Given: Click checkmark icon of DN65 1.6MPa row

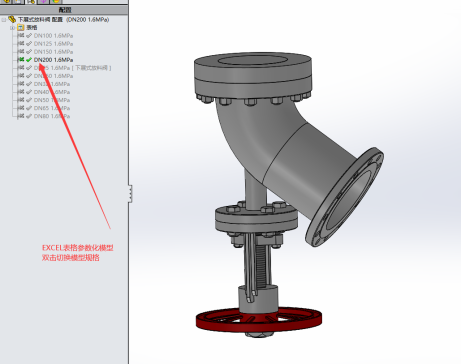Looking at the screenshot, I should click(x=29, y=108).
